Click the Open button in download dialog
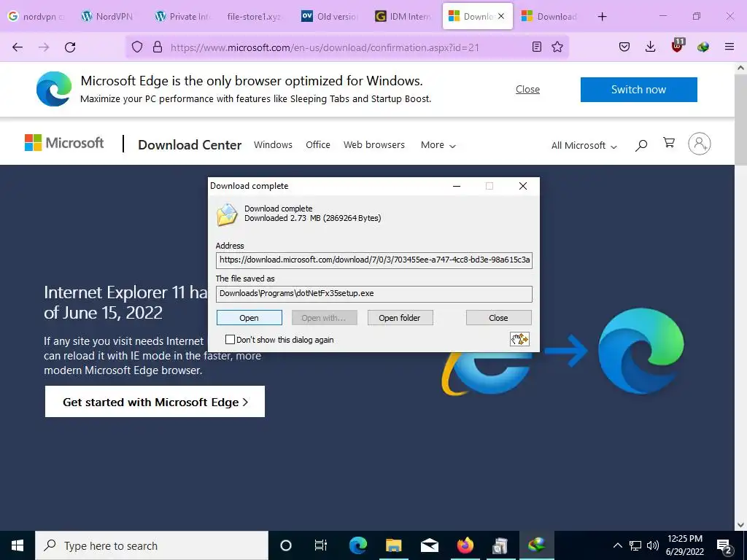Screen dimensions: 747x560 [249, 318]
